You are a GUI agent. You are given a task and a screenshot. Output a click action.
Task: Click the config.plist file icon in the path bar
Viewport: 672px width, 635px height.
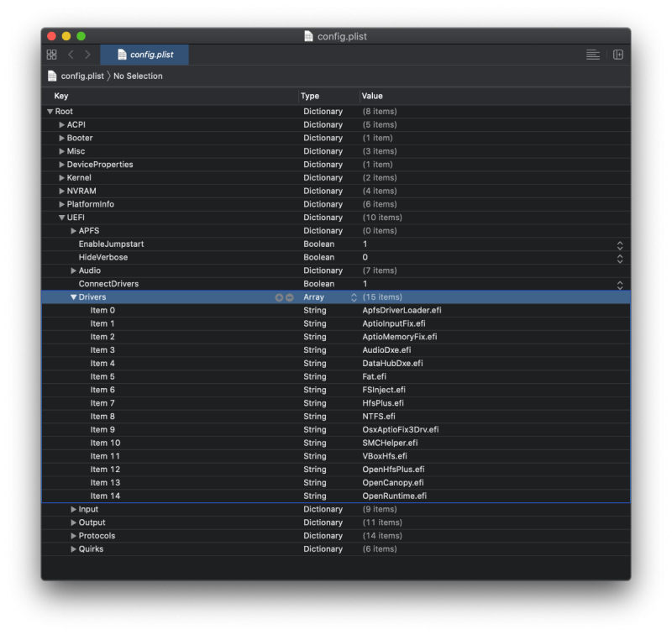(52, 76)
